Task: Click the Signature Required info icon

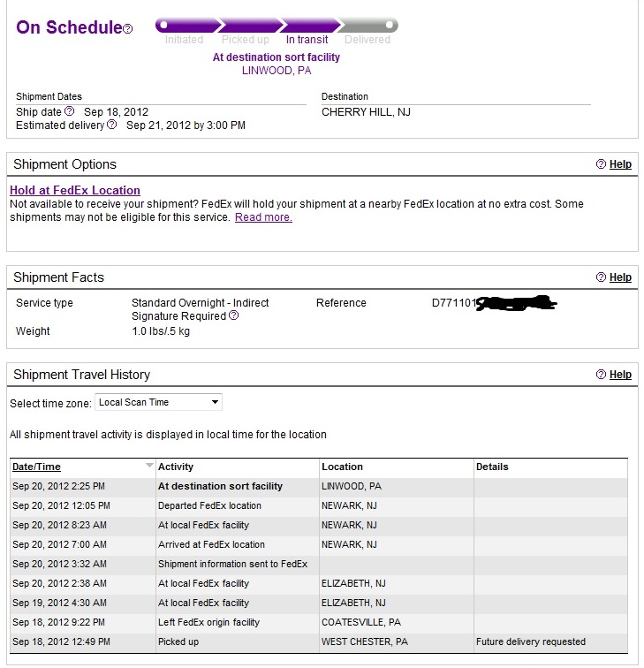Action: [234, 315]
